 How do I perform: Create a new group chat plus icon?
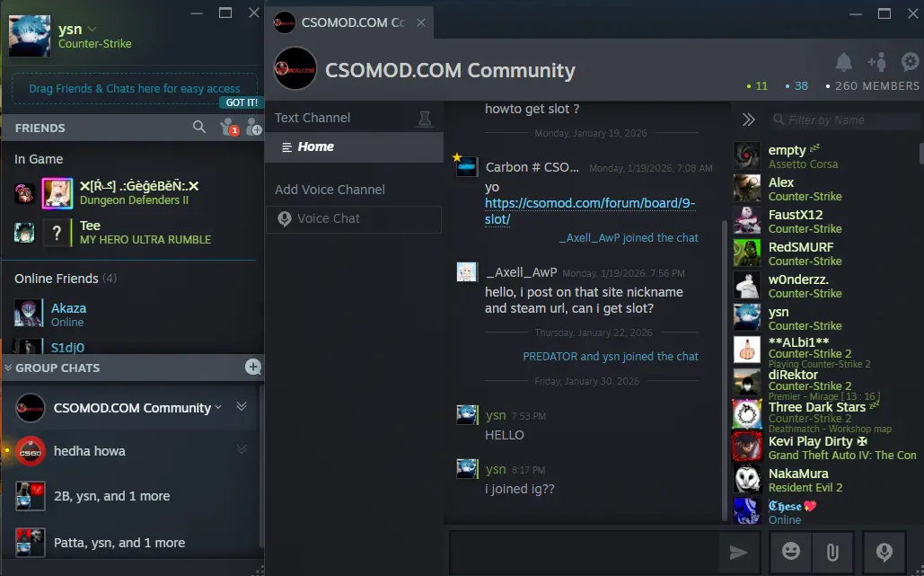pyautogui.click(x=253, y=368)
